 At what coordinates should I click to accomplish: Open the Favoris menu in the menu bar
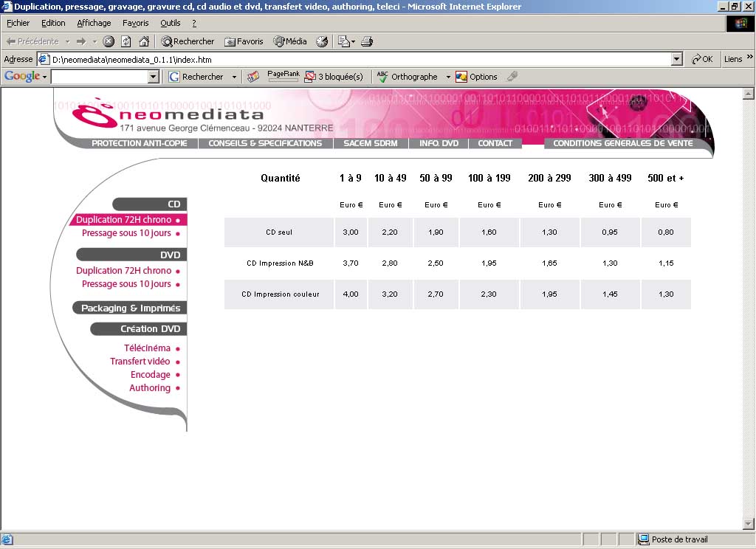136,23
